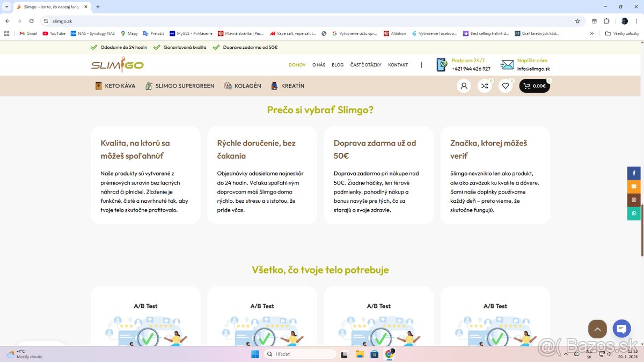The image size is (644, 362).
Task: Click the scroll-to-top arrow button
Action: (x=597, y=329)
